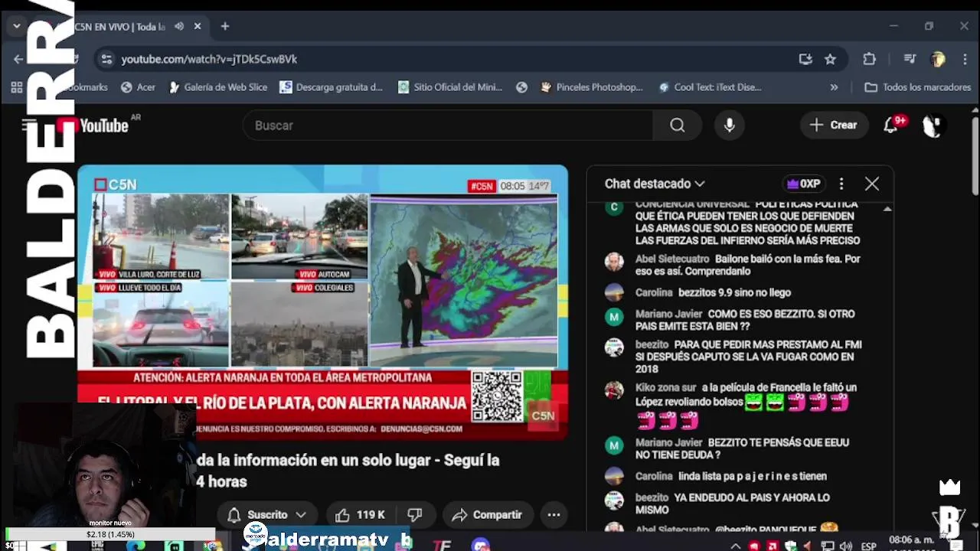The image size is (980, 551).
Task: Go back with the browser back arrow
Action: [18, 59]
